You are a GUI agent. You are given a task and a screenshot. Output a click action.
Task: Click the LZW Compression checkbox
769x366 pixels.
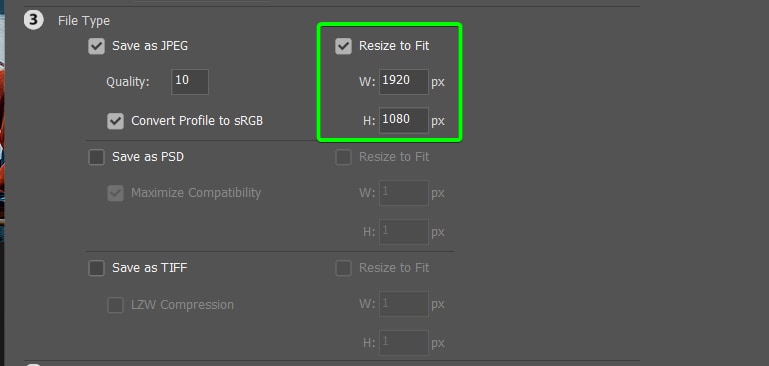click(115, 305)
